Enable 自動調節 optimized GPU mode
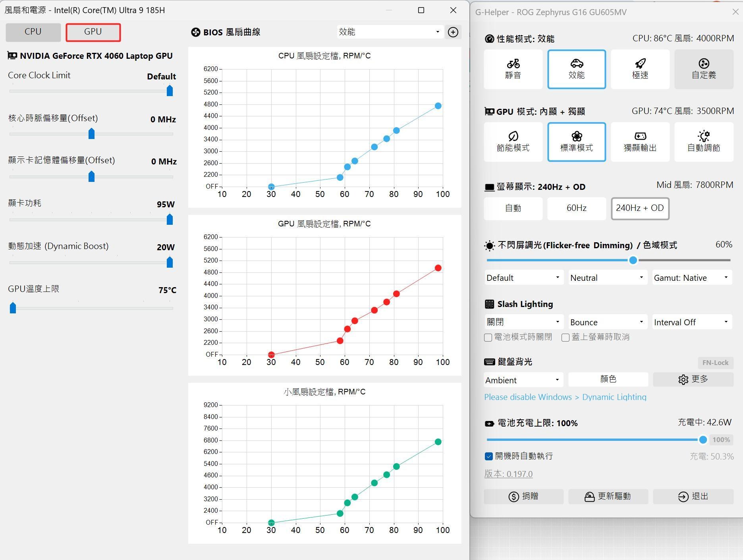The image size is (743, 560). click(703, 142)
